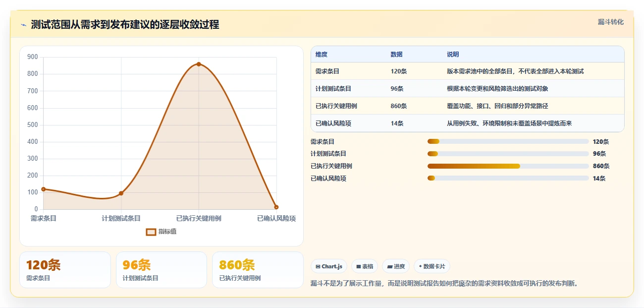Click the title 测试范围从需求到发布建议的逐层收敛过程
The width and height of the screenshot is (644, 308).
125,25
